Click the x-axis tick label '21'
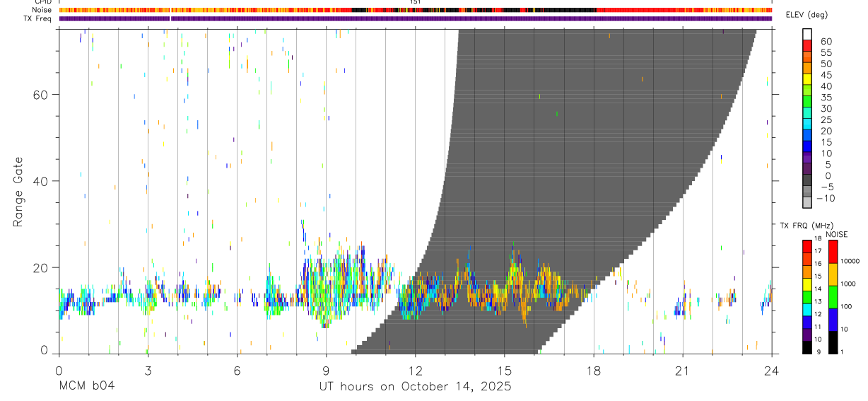This screenshot has width=868, height=401. click(x=683, y=371)
